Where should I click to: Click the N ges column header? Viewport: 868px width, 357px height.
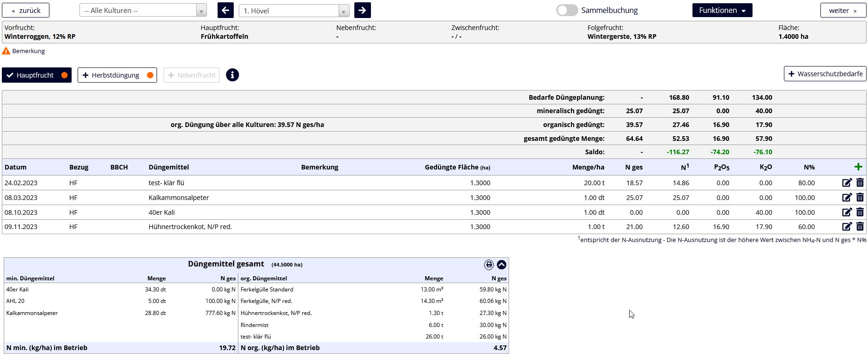coord(634,167)
